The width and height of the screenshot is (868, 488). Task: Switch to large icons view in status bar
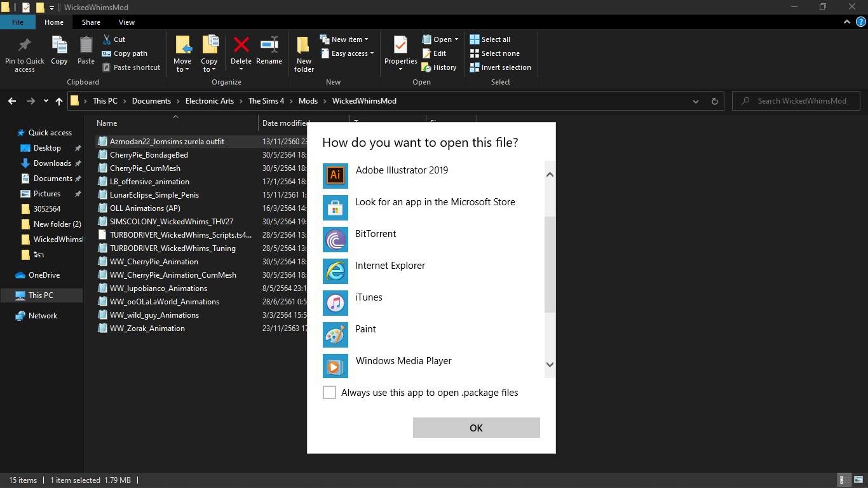[858, 480]
